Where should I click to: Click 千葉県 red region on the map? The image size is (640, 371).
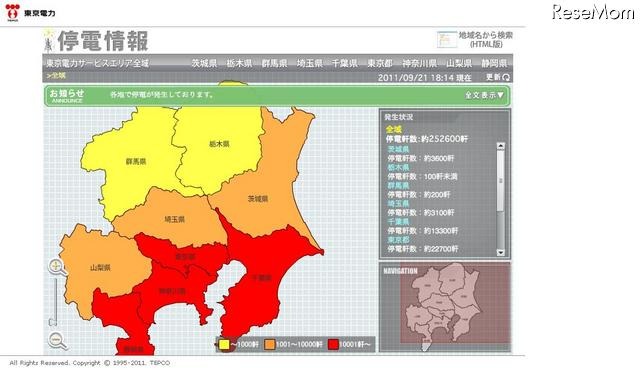point(261,278)
